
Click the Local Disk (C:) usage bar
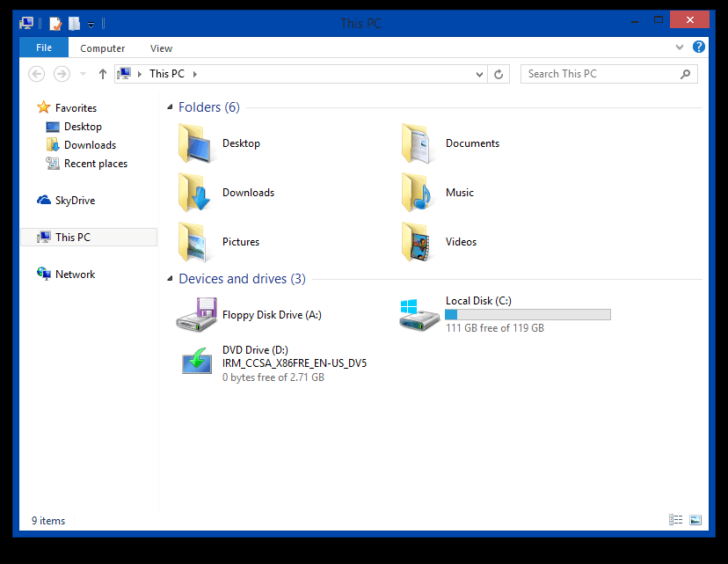pyautogui.click(x=526, y=314)
